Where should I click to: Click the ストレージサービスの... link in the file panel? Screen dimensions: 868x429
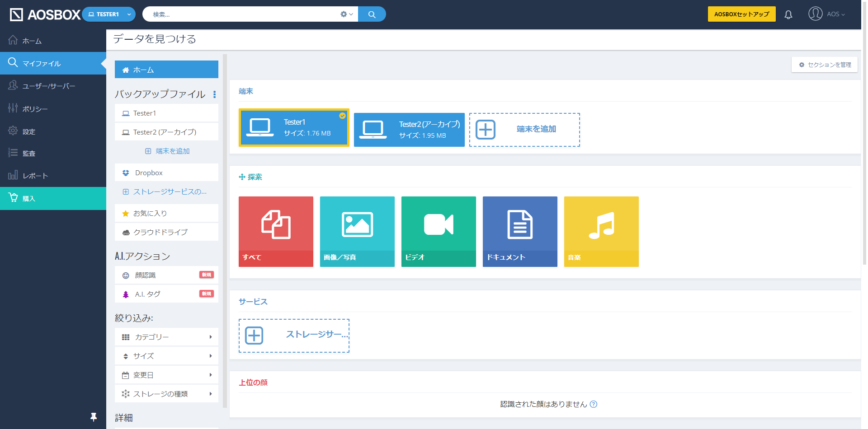(x=165, y=191)
